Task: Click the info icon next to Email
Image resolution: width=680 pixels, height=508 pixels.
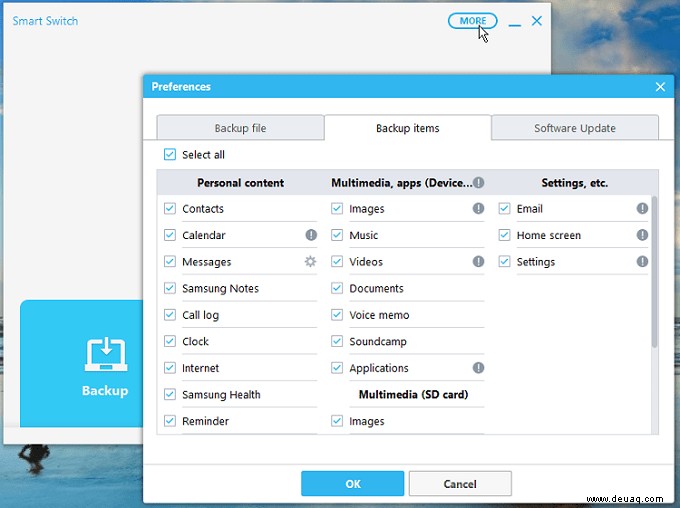Action: [x=642, y=209]
